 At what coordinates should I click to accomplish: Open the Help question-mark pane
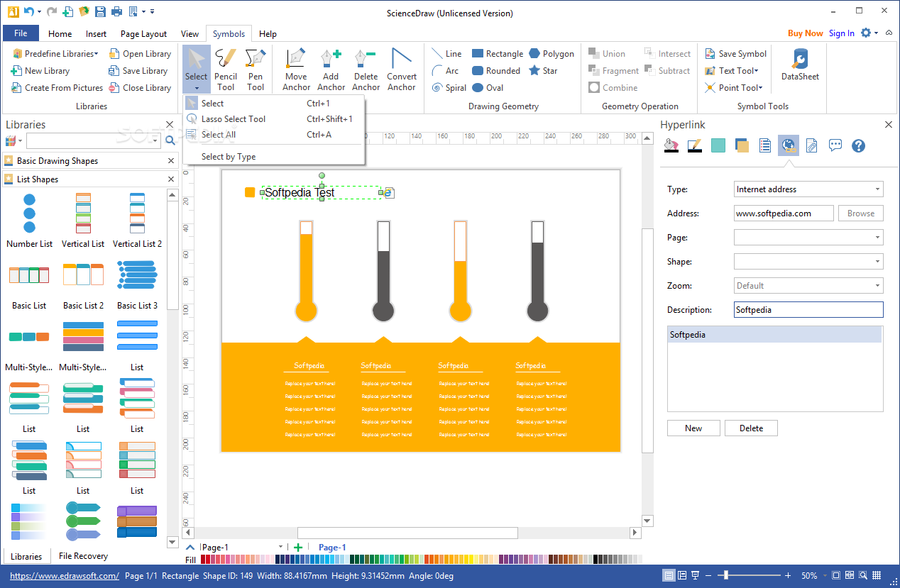point(858,145)
